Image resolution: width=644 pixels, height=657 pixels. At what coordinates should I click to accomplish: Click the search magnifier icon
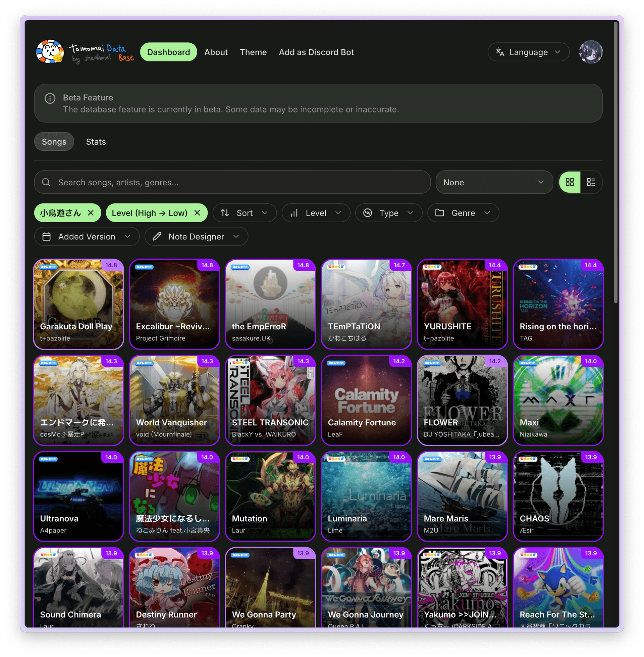pos(46,182)
